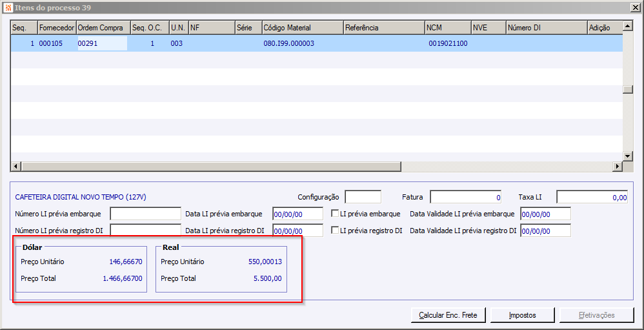The height and width of the screenshot is (330, 644).
Task: Click the NCM column header
Action: tap(448, 28)
